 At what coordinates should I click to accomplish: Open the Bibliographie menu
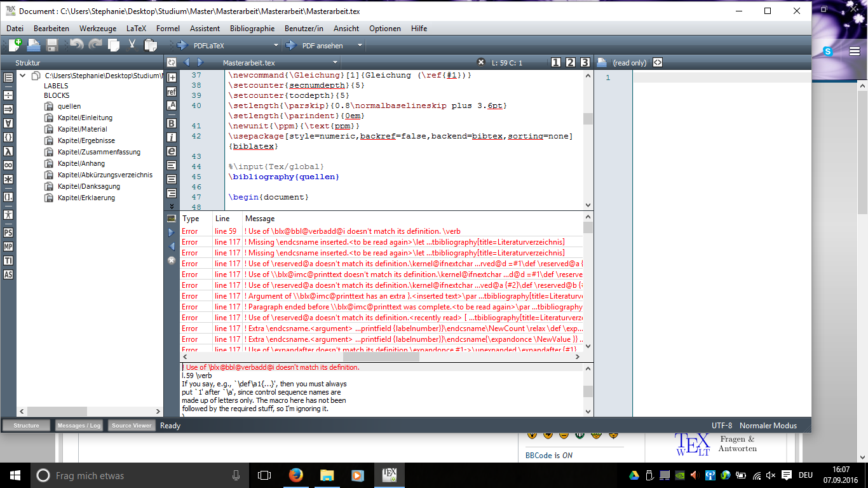tap(252, 29)
